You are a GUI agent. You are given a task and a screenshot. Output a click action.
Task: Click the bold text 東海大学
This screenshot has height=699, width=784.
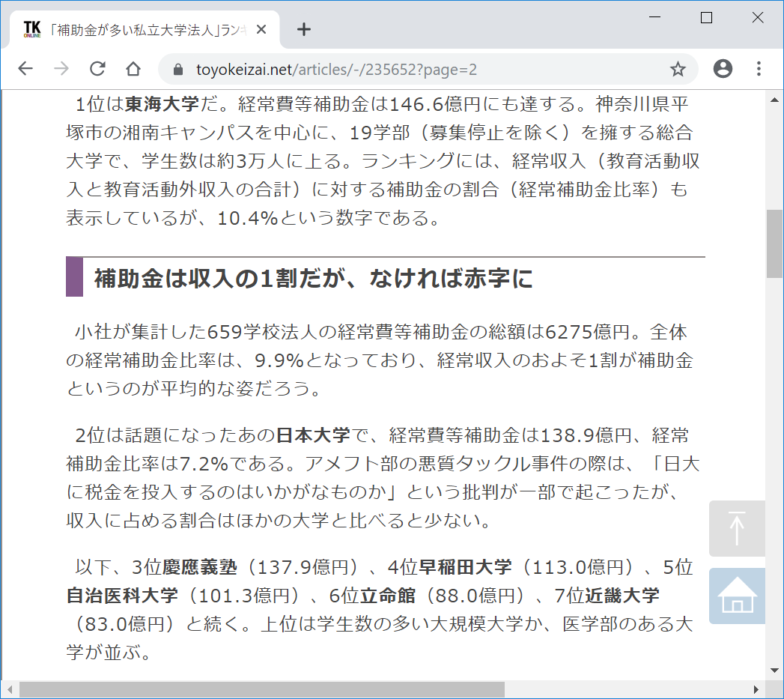pos(162,104)
